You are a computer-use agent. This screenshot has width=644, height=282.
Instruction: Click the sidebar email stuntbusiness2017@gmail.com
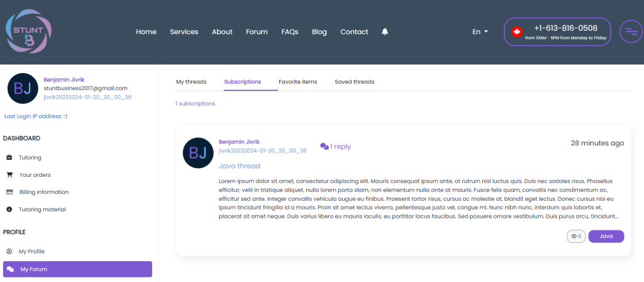[x=86, y=88]
